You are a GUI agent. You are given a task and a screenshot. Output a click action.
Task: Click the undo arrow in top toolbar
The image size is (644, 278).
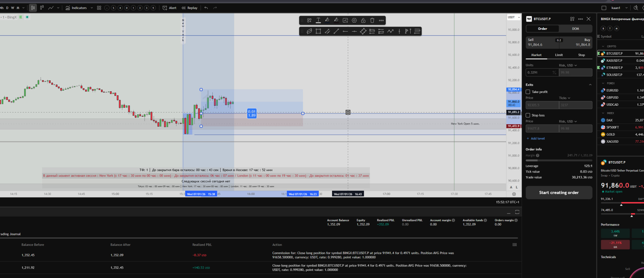pyautogui.click(x=206, y=8)
